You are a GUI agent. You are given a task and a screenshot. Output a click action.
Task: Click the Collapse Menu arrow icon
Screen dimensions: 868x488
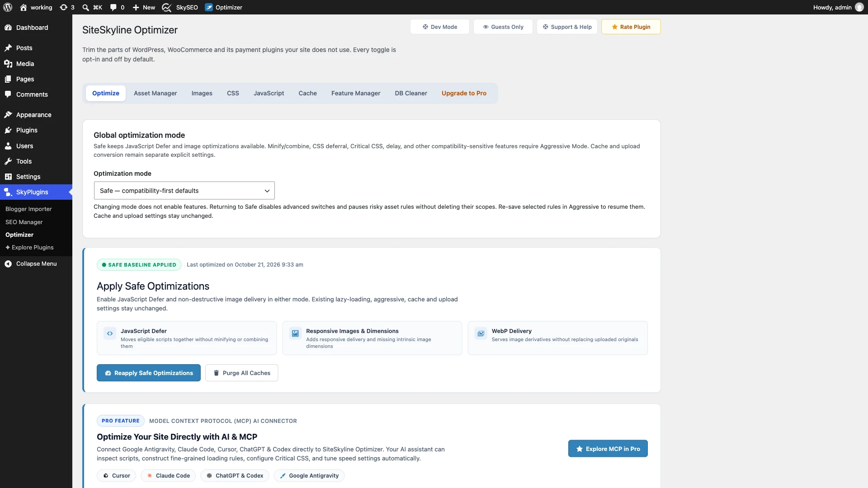tap(8, 264)
